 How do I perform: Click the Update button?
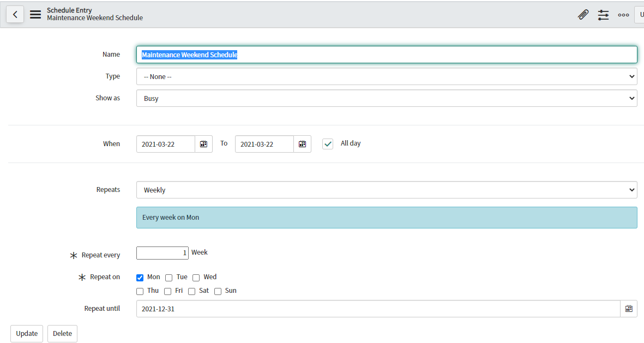[x=26, y=333]
